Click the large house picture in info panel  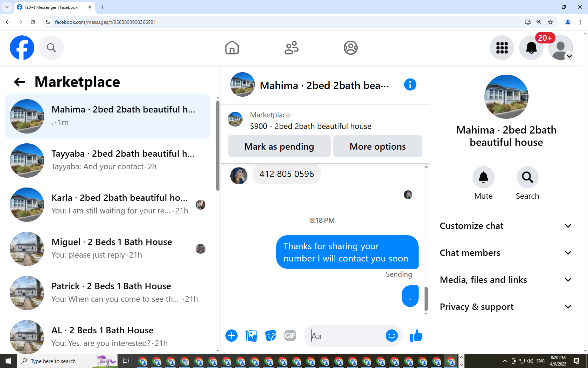tap(506, 96)
